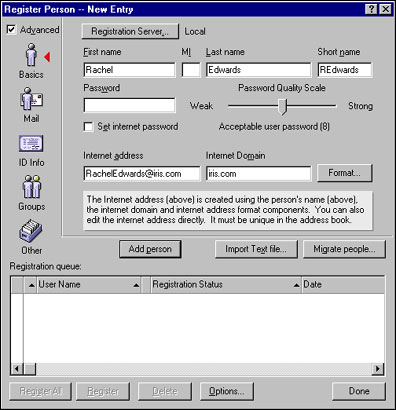Open Import Text file dialog

pos(256,249)
